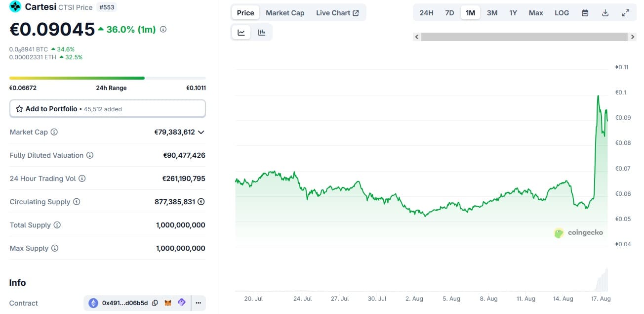Select the 7D time range
Viewport: 644px width, 314px height.
pos(449,13)
